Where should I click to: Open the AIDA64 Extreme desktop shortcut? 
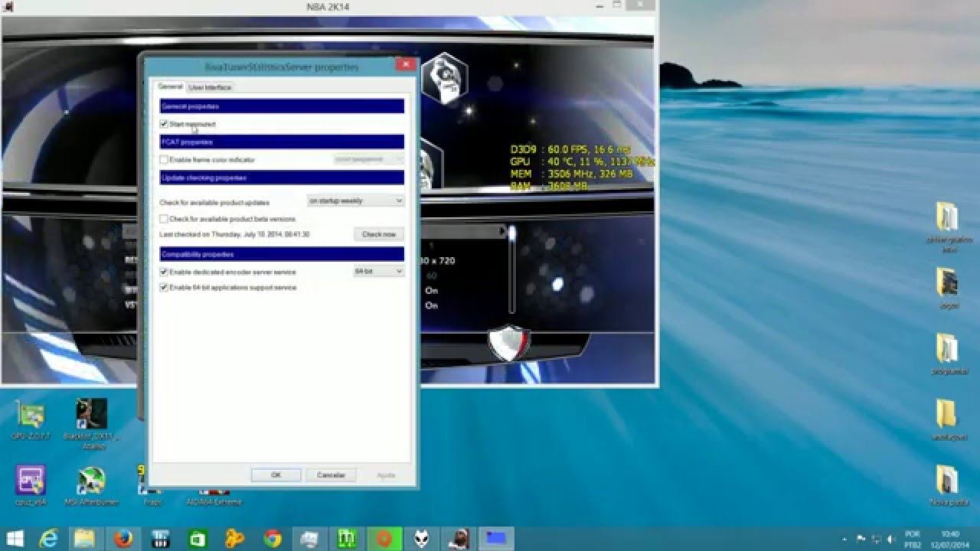pyautogui.click(x=214, y=499)
